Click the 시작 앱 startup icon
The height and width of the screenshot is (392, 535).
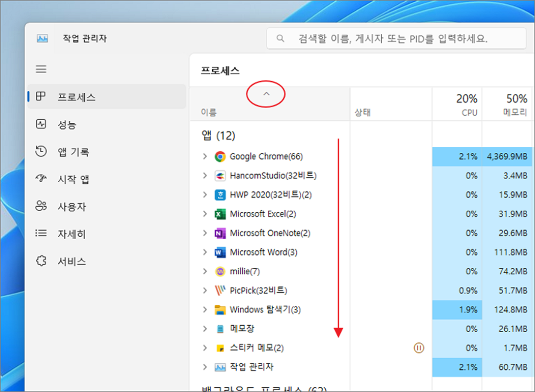(41, 179)
